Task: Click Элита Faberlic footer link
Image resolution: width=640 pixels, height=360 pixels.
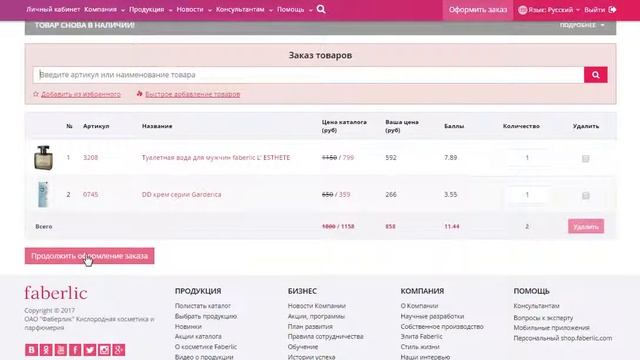Action: [421, 336]
